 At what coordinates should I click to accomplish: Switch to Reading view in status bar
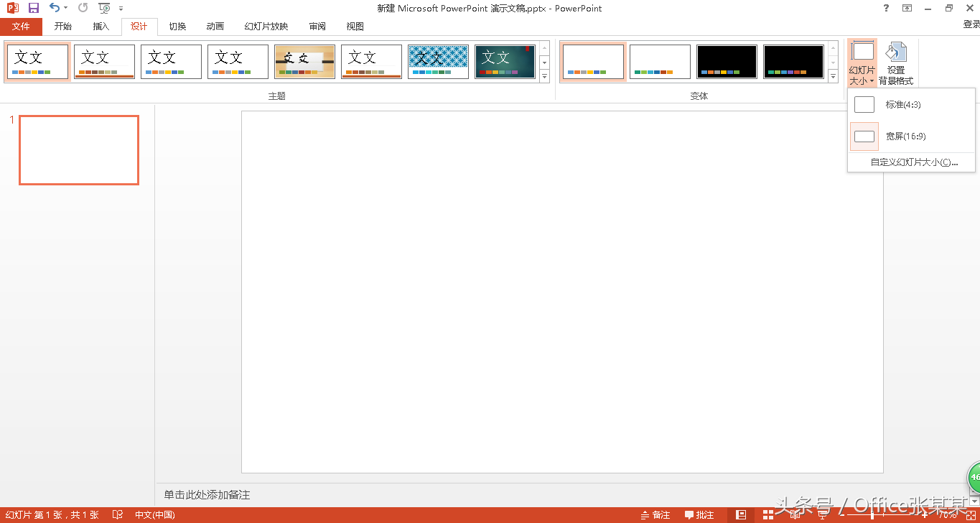coord(794,514)
